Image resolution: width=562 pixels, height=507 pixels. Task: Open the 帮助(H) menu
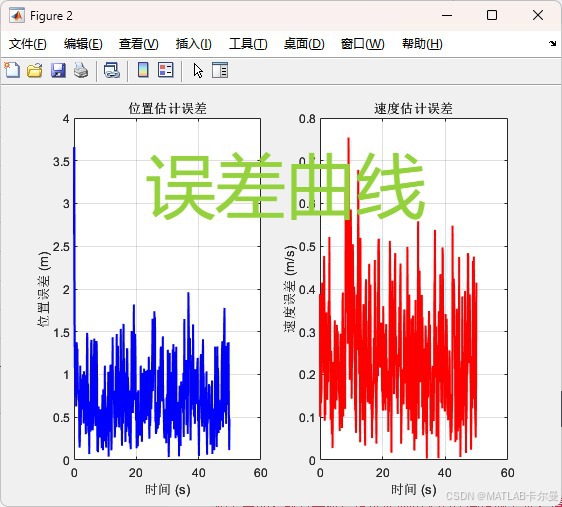tap(422, 44)
